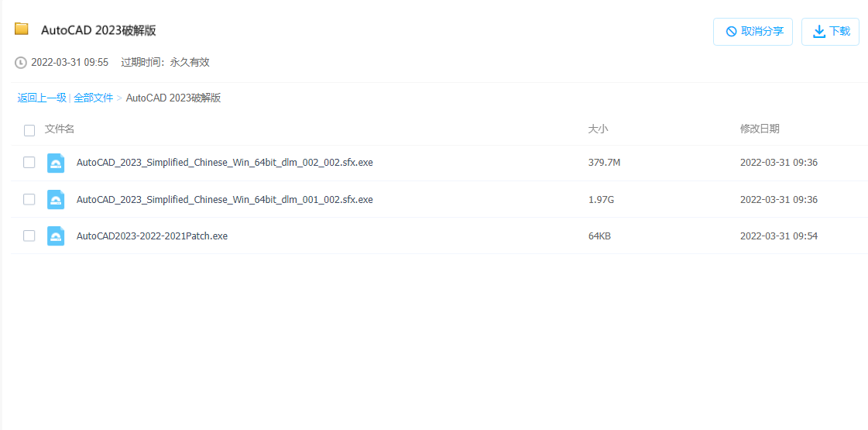Click the clock icon next to share date
The image size is (868, 430).
click(21, 63)
